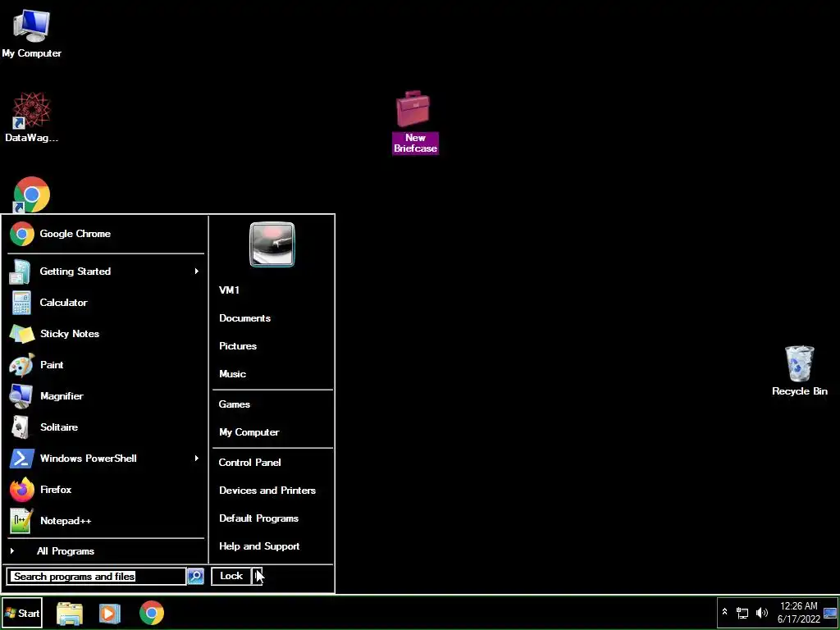Open Control Panel
This screenshot has width=840, height=630.
tap(249, 463)
